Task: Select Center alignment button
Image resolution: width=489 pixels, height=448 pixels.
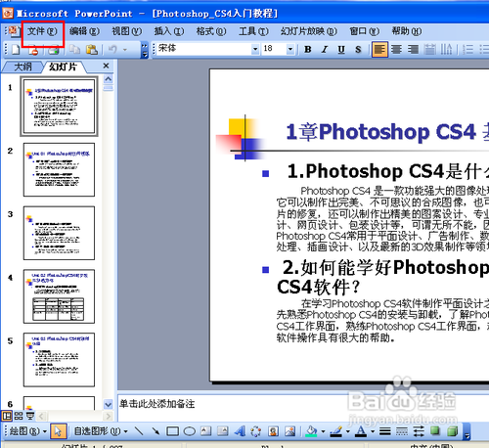Action: coord(396,50)
